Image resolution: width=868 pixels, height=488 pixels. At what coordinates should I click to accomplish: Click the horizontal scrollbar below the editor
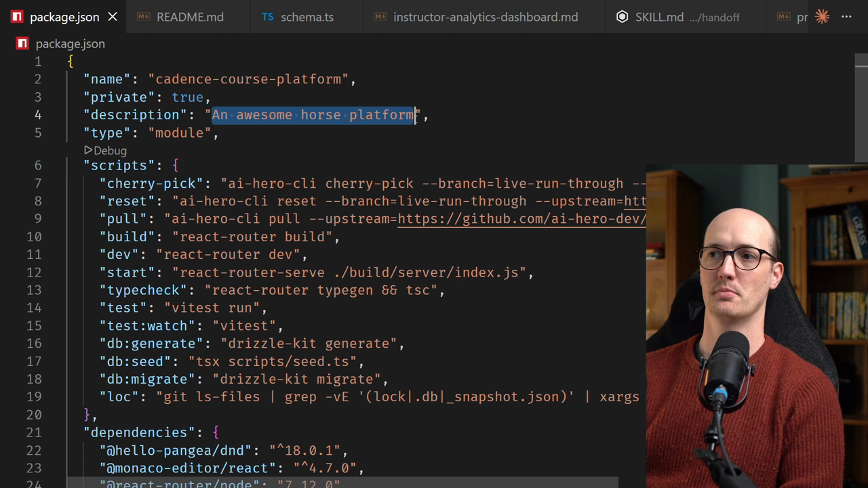click(x=342, y=483)
